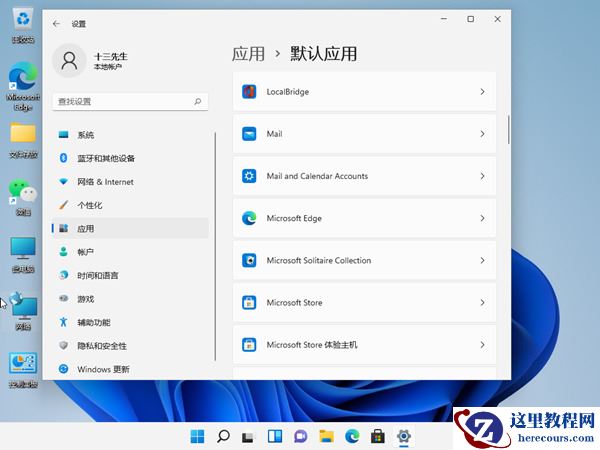The height and width of the screenshot is (450, 600).
Task: Open Windows 更新 settings category
Action: (130, 369)
